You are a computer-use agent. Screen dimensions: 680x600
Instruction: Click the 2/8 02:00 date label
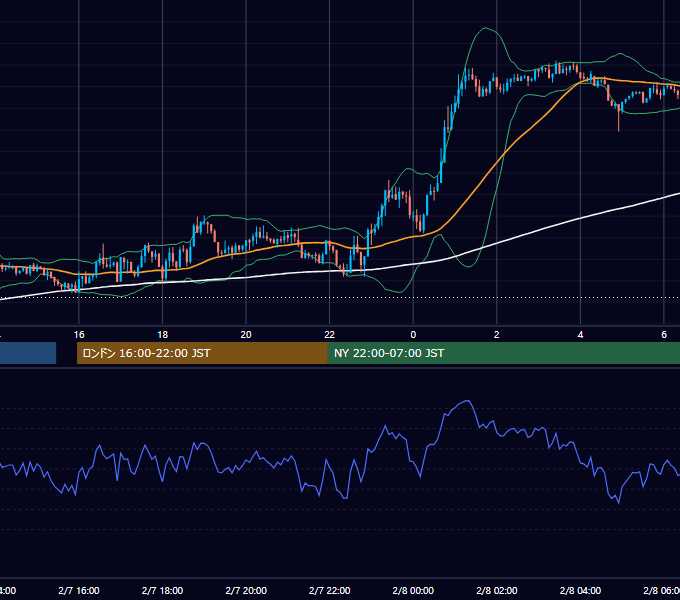[x=497, y=590]
